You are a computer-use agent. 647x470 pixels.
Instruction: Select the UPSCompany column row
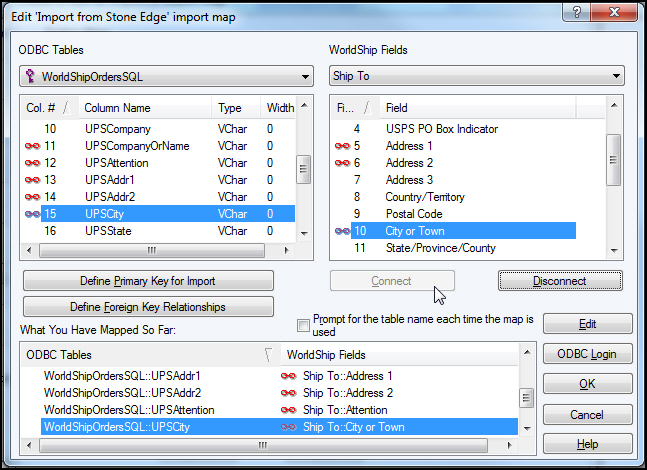click(x=158, y=129)
